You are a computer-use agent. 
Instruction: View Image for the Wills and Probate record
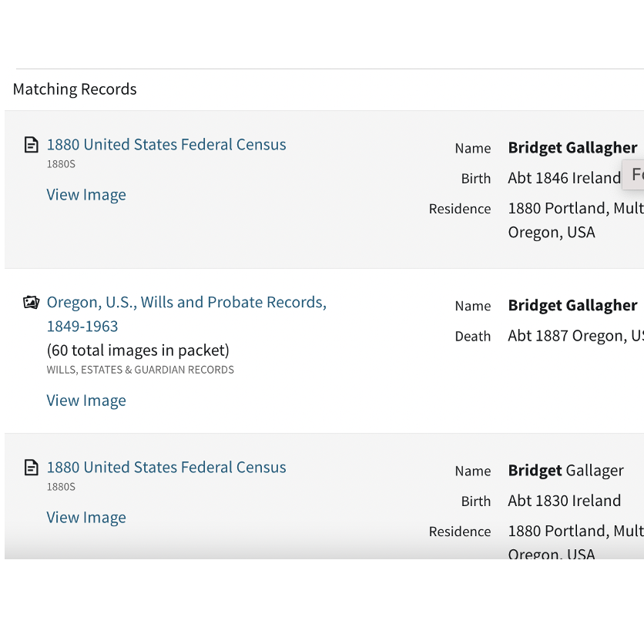coord(86,401)
